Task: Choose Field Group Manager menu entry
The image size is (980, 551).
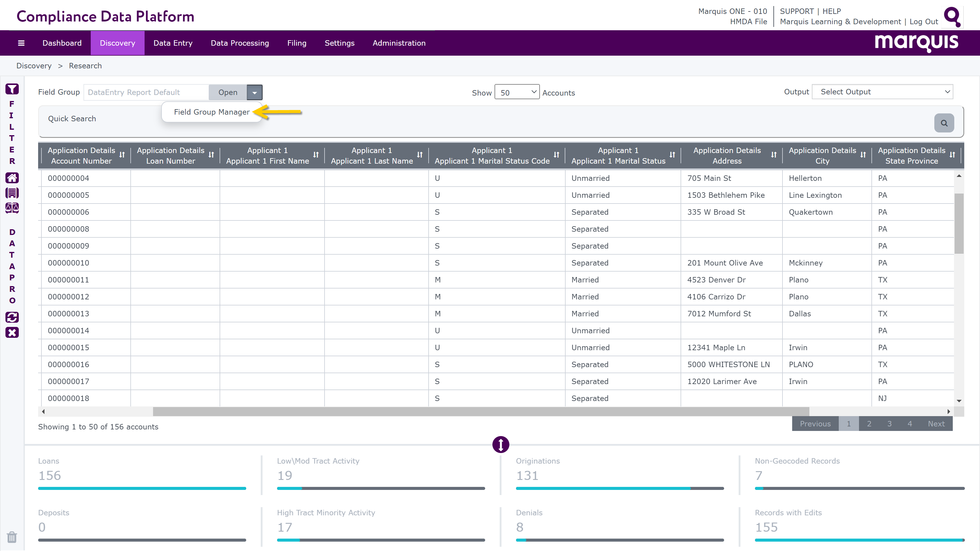Action: pyautogui.click(x=212, y=112)
